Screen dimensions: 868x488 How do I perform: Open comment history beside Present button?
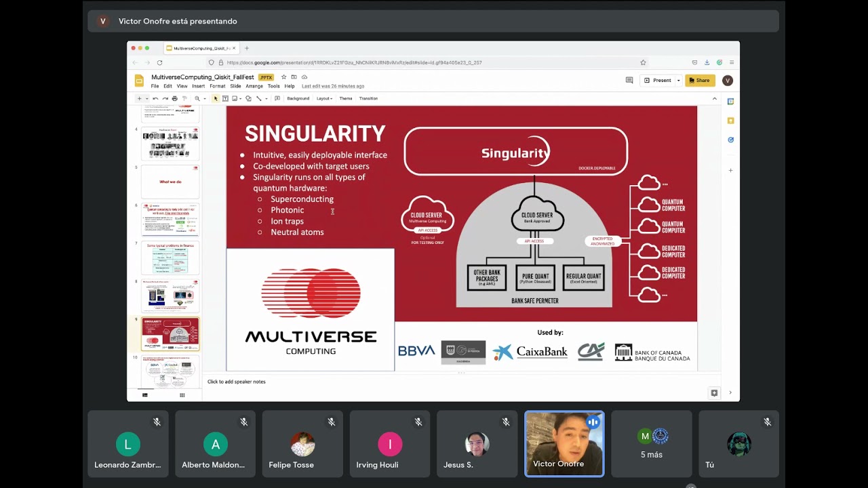click(629, 80)
